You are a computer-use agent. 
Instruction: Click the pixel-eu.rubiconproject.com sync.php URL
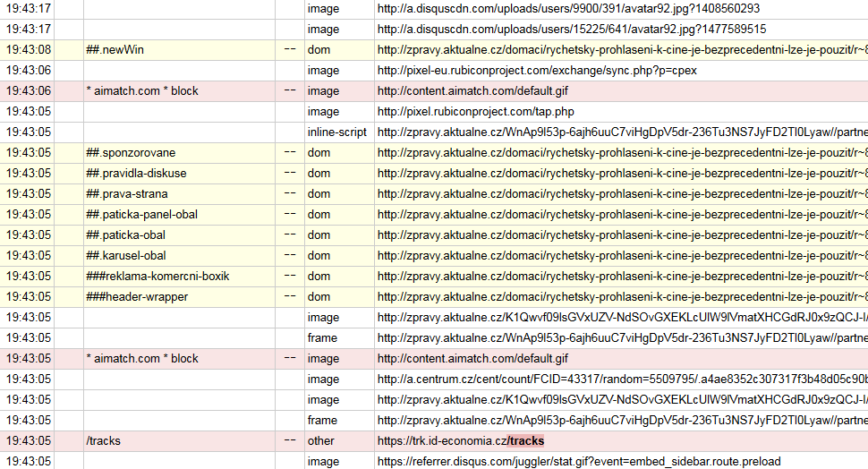(x=537, y=70)
